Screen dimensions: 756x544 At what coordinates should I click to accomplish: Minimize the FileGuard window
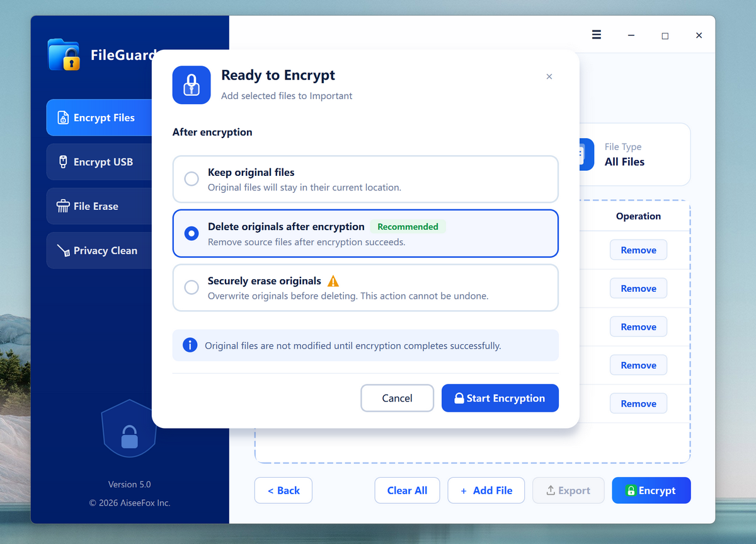point(631,35)
